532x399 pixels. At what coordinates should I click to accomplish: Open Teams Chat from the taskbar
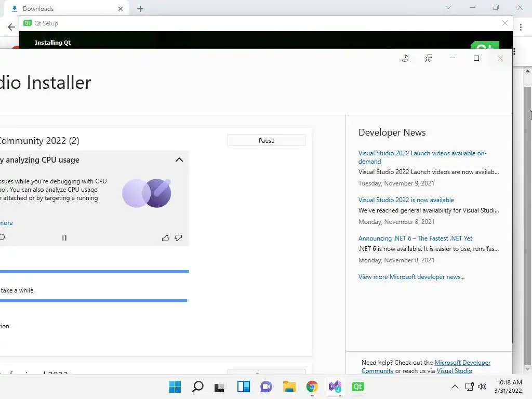click(x=267, y=387)
